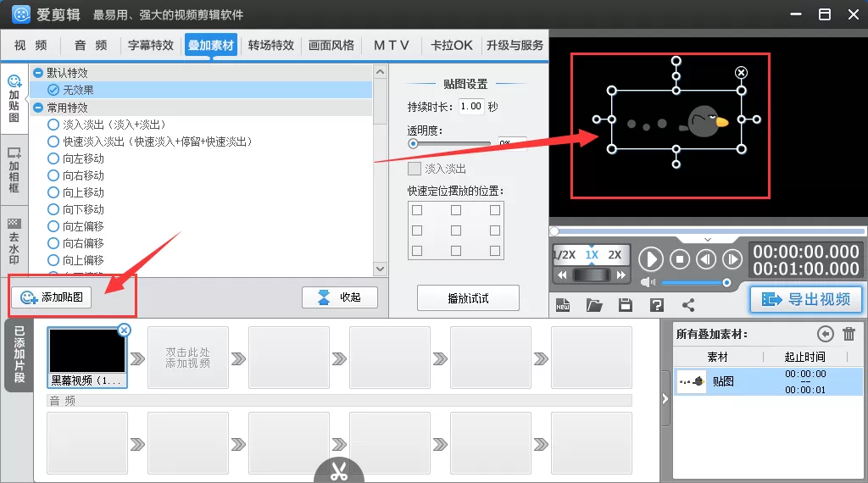
Task: Enable the 淡入淡出 checkbox
Action: pyautogui.click(x=414, y=169)
